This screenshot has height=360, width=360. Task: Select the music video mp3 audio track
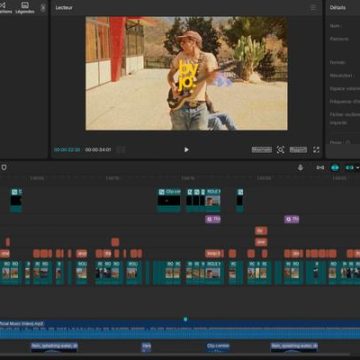click(180, 330)
